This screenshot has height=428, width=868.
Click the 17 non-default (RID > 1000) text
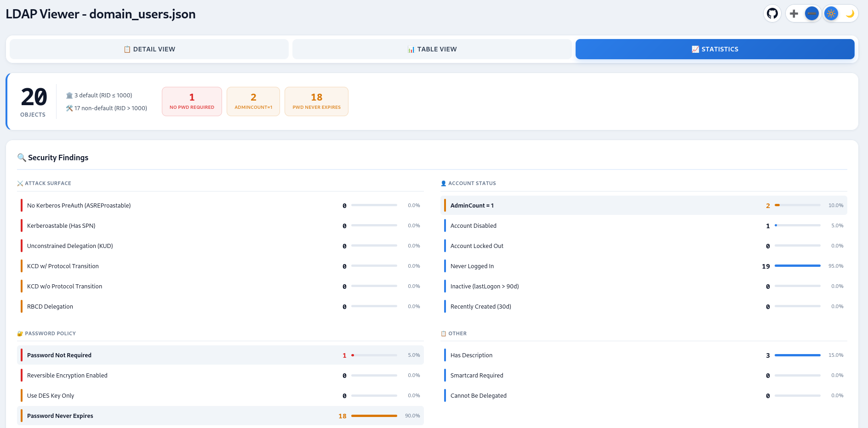tap(107, 108)
